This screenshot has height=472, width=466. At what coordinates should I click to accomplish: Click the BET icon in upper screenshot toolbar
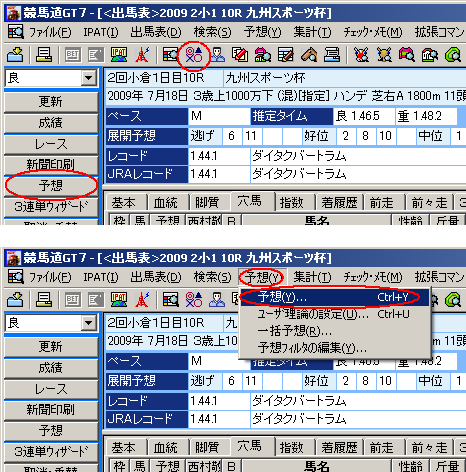[73, 55]
